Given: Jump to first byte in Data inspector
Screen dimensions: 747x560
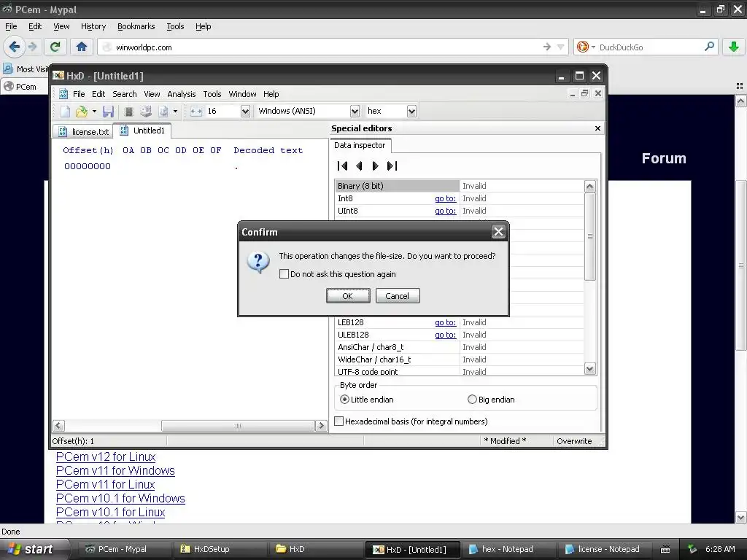Looking at the screenshot, I should click(x=342, y=166).
